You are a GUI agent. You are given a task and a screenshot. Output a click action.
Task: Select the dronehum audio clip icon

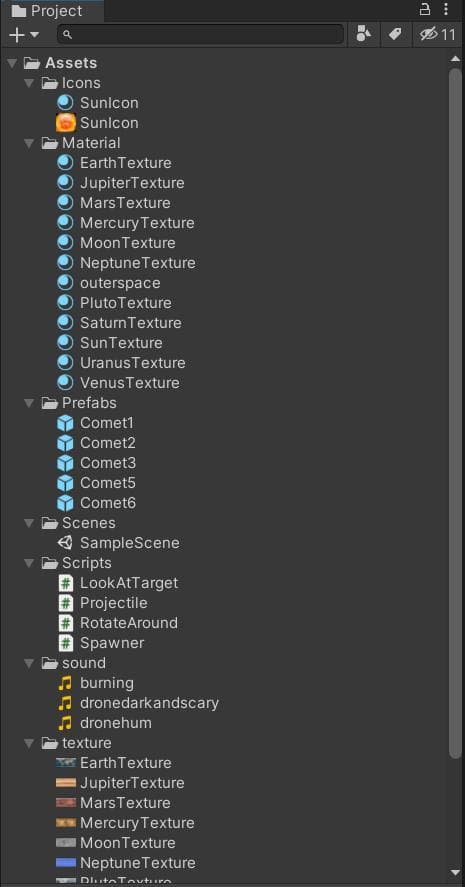[66, 723]
